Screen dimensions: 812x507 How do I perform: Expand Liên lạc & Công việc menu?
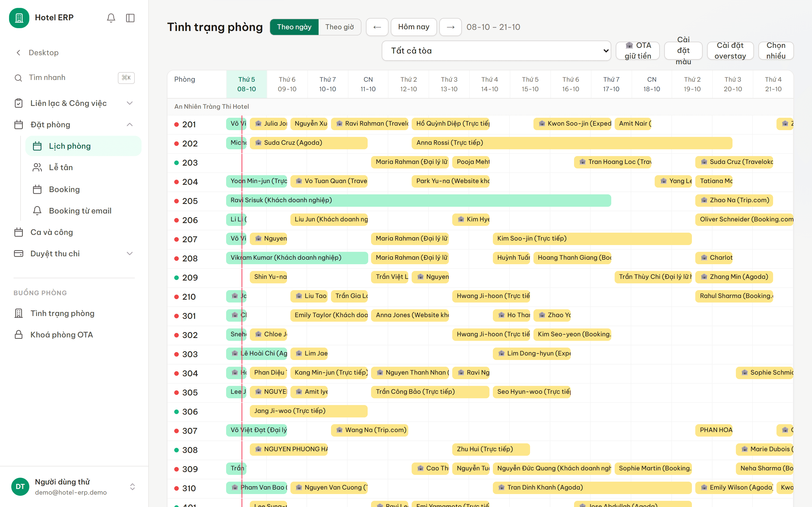coord(74,103)
